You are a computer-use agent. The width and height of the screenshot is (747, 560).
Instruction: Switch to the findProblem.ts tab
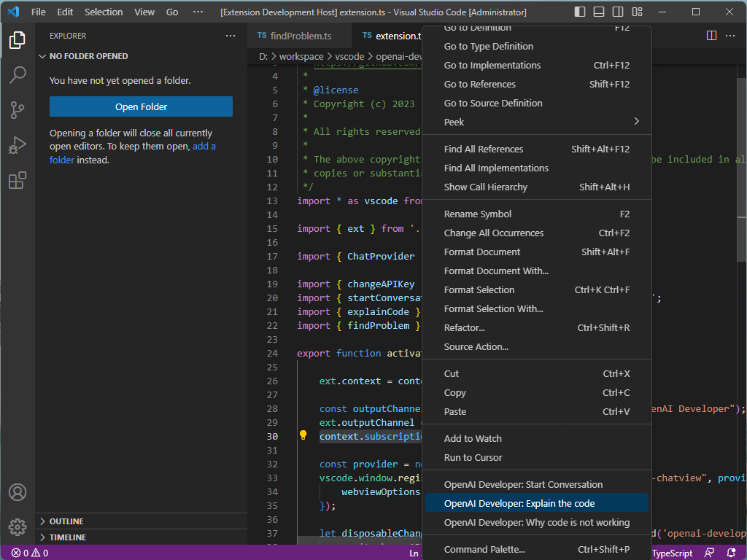(293, 36)
